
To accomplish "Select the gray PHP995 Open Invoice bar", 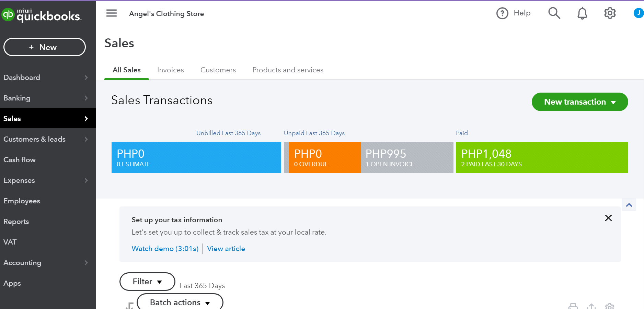I will pyautogui.click(x=407, y=157).
